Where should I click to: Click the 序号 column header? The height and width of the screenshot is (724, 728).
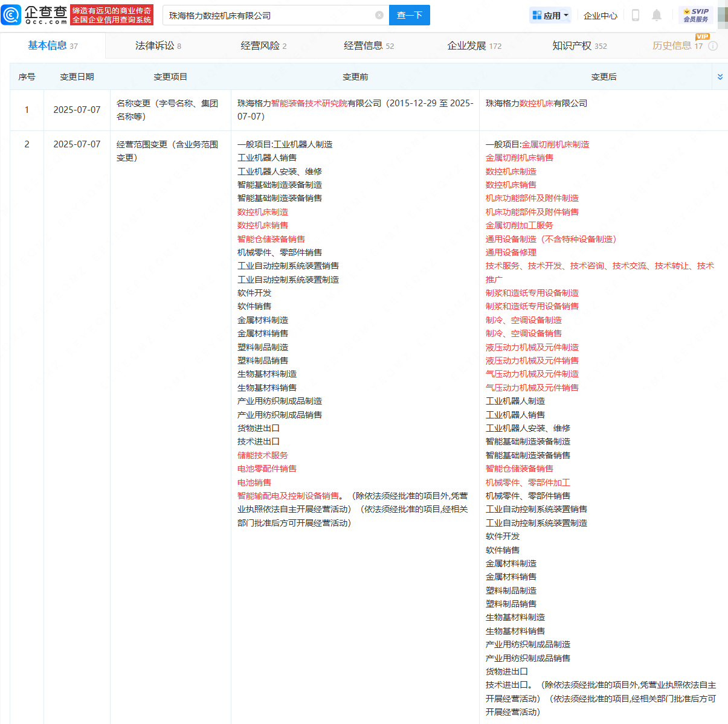coord(27,77)
